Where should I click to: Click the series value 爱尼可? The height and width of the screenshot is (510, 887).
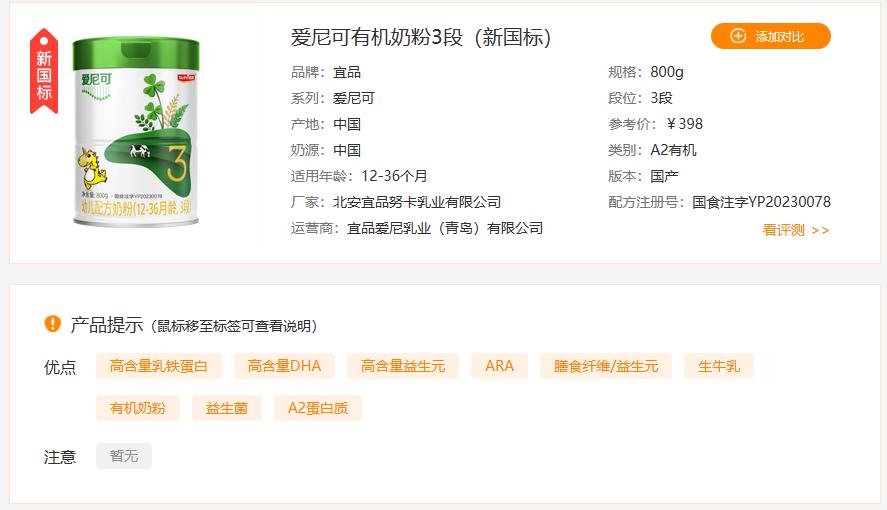tap(354, 98)
